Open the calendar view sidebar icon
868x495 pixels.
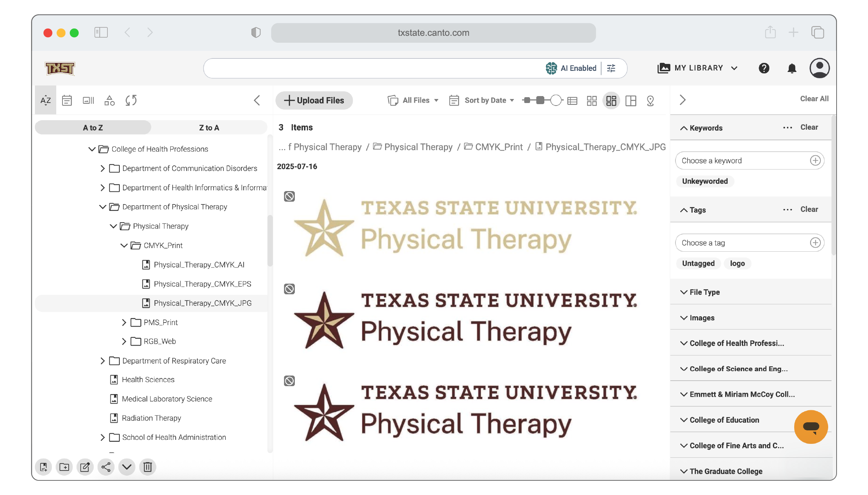[67, 100]
